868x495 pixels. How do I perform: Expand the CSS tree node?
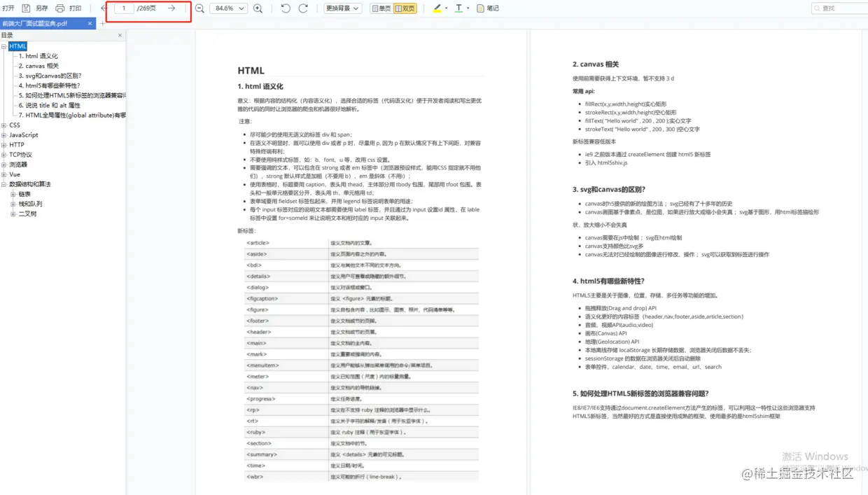4,125
